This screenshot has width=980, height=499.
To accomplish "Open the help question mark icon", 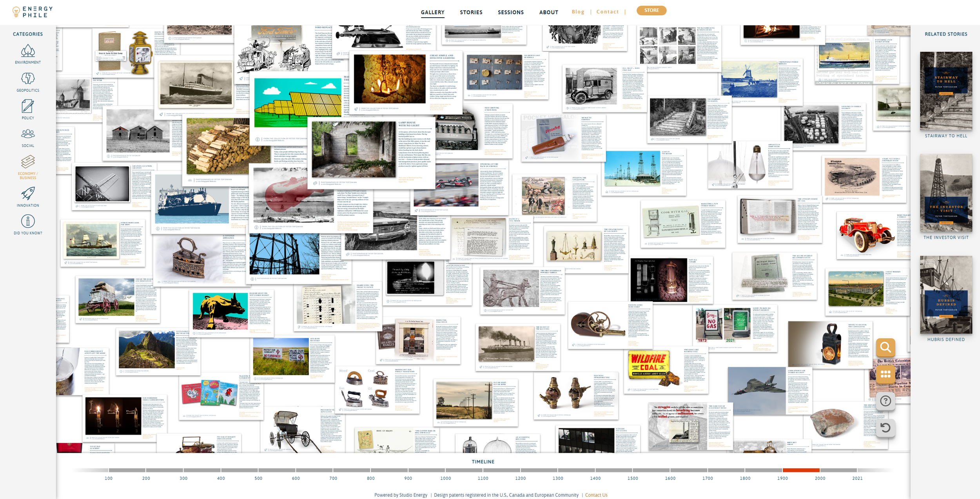I will click(885, 401).
